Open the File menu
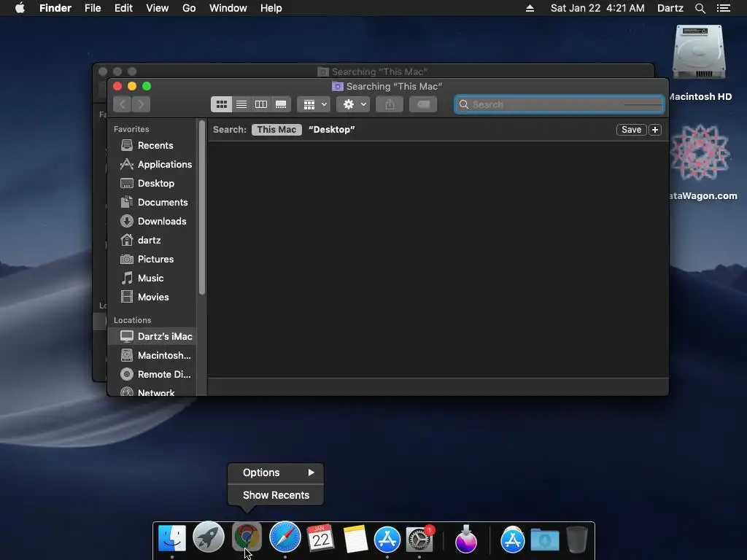The width and height of the screenshot is (747, 560). (93, 8)
